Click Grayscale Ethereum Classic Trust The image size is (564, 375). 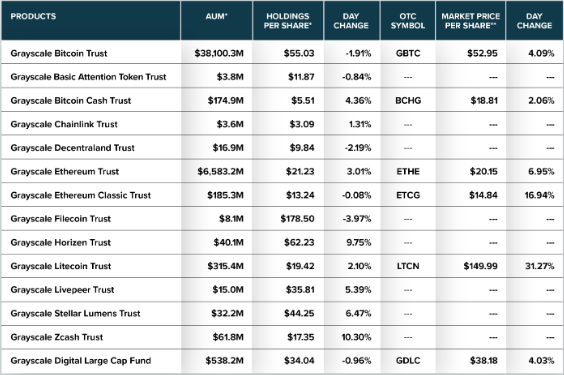click(81, 195)
